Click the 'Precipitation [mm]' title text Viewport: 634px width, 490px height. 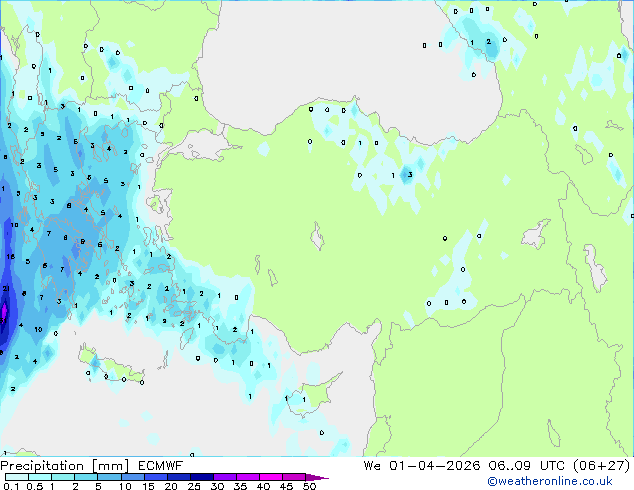pos(65,466)
